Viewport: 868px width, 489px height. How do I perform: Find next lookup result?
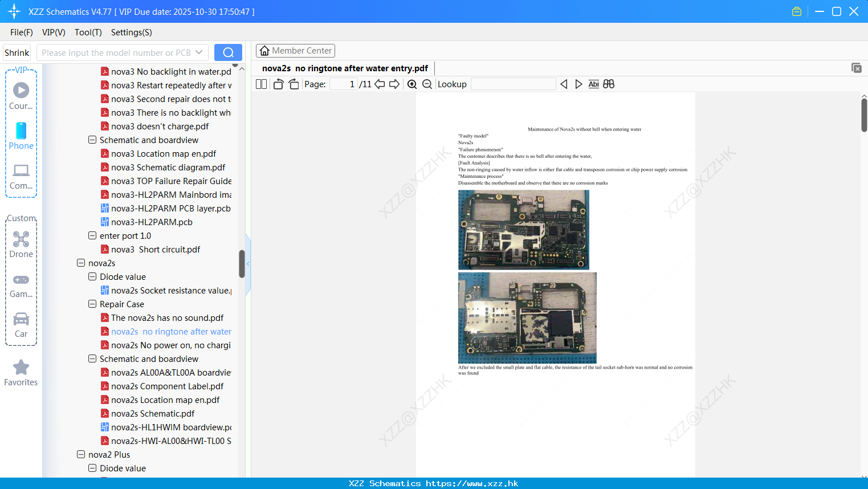578,84
